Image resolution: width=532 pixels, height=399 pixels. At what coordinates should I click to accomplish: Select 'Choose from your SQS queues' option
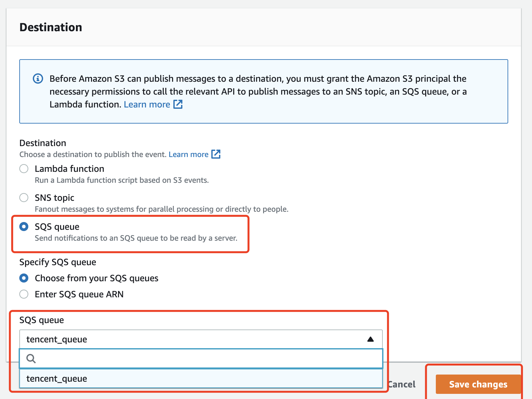[x=24, y=278]
